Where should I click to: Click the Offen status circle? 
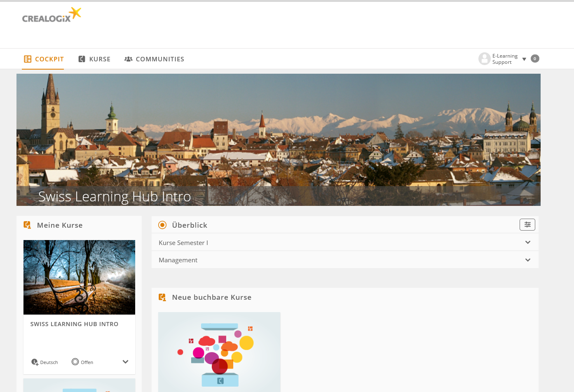coord(75,362)
